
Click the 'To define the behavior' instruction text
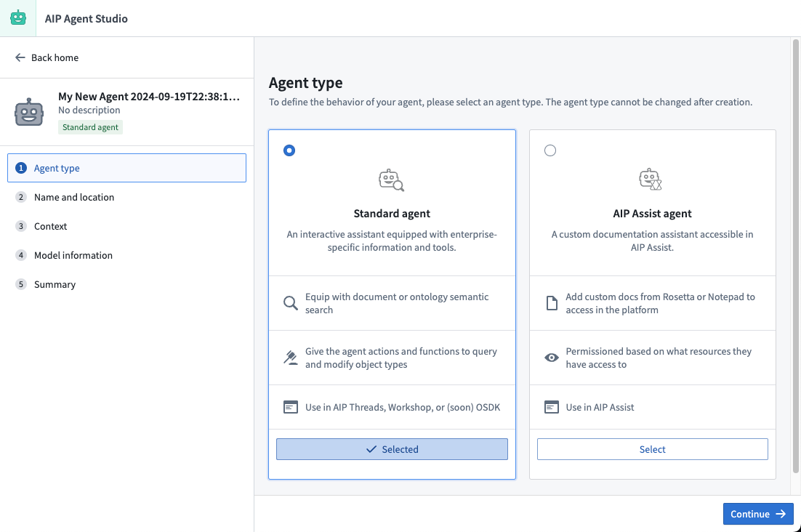[510, 102]
